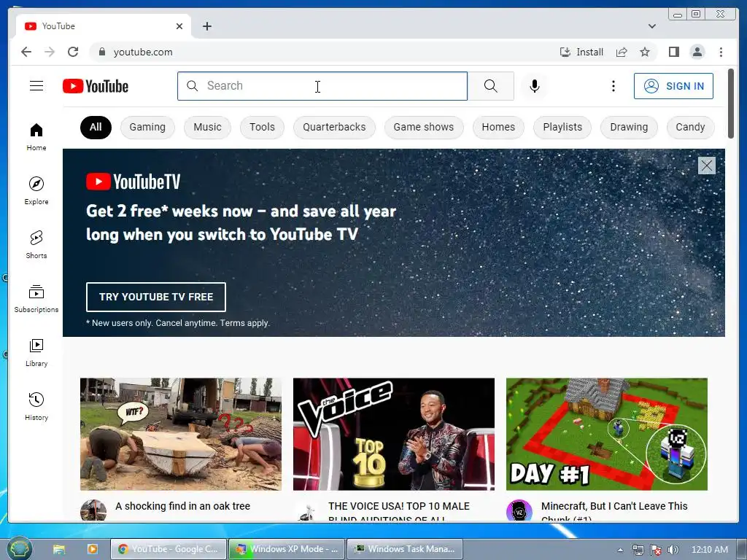This screenshot has width=747, height=560.
Task: Click 'A shocking find in an oak tree' title
Action: click(x=182, y=506)
